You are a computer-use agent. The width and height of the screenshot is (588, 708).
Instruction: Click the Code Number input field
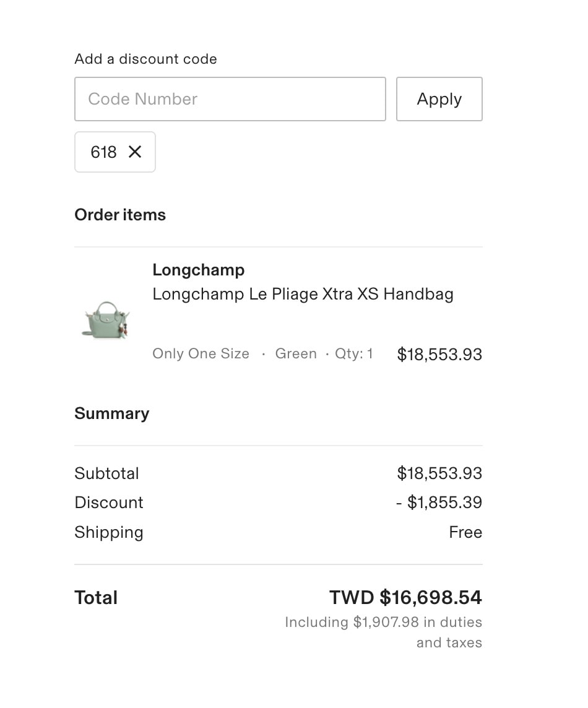[x=230, y=99]
